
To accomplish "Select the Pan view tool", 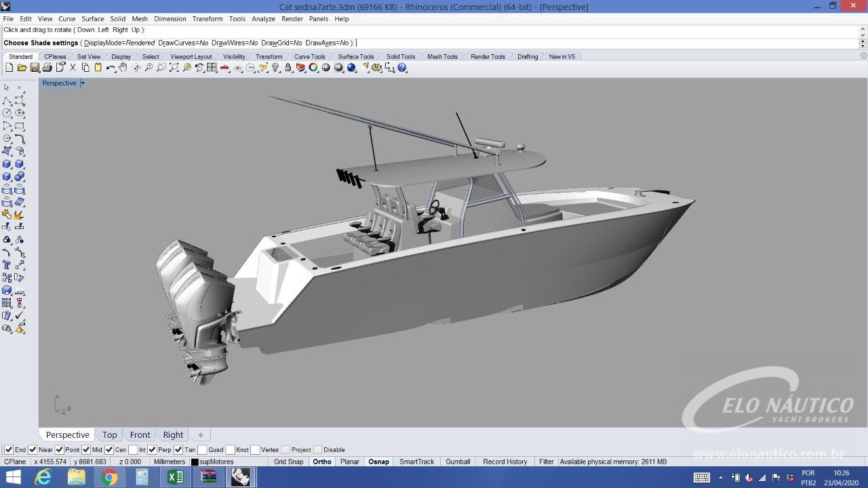I will tap(123, 68).
